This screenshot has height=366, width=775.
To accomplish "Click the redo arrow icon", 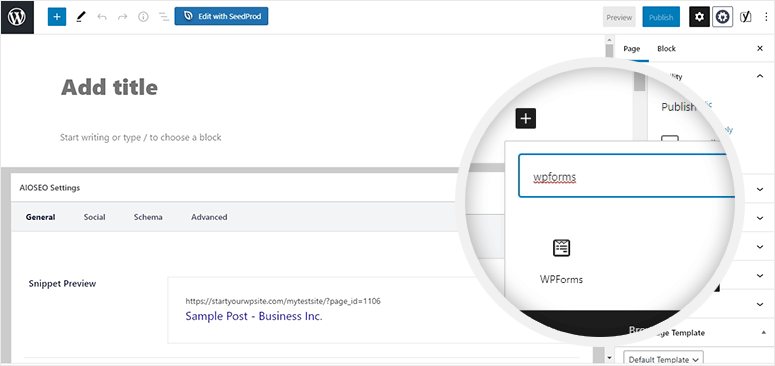I will tap(123, 17).
